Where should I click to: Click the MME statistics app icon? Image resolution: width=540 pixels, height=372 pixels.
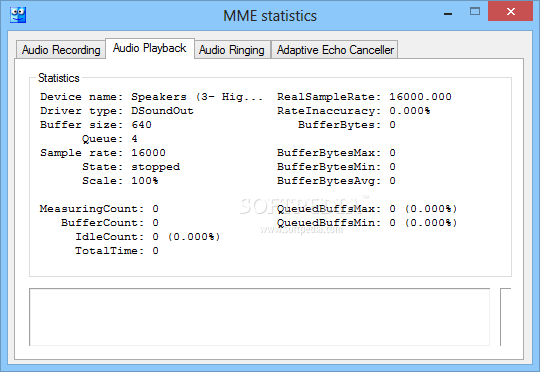[x=18, y=15]
